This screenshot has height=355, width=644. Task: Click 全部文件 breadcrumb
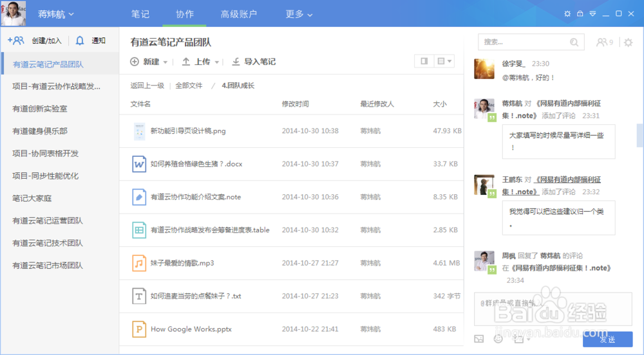click(189, 86)
